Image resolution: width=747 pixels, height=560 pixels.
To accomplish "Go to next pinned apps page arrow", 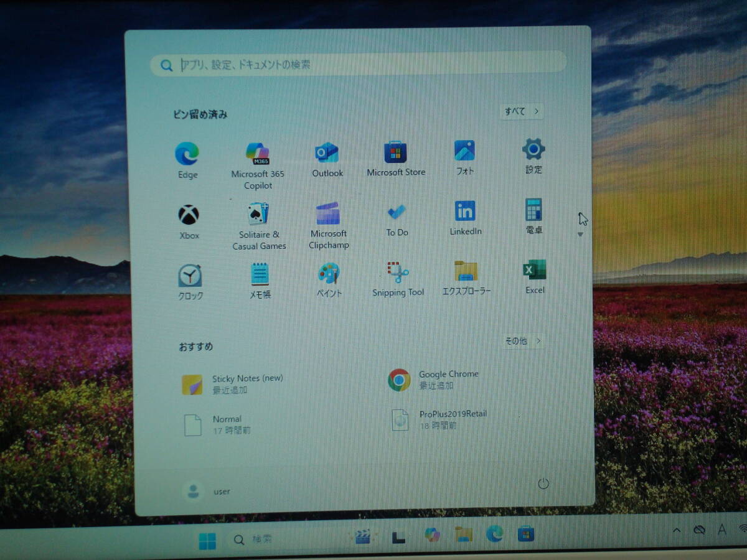I will [x=580, y=235].
